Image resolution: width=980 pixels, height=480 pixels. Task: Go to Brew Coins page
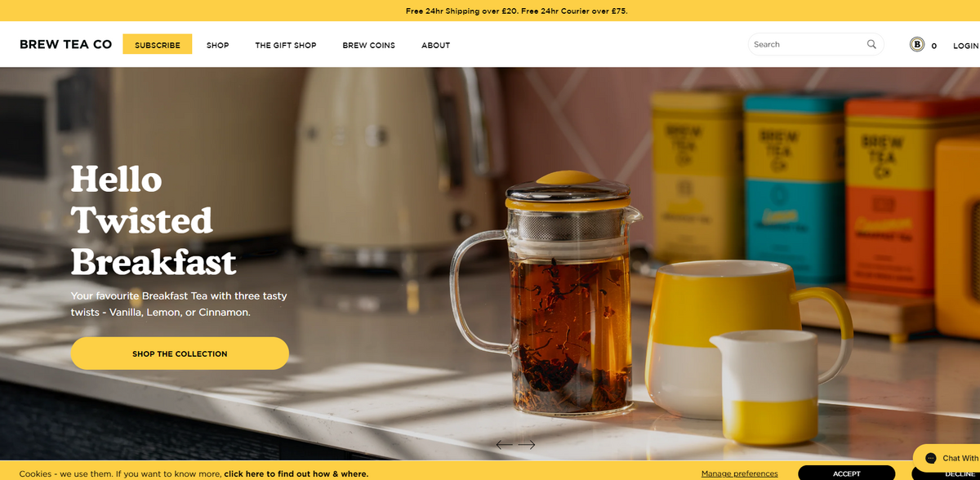point(368,45)
